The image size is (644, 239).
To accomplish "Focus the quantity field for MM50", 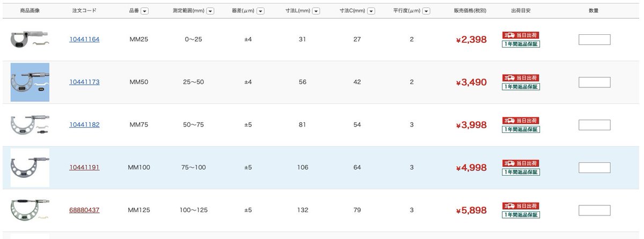I will (x=594, y=83).
